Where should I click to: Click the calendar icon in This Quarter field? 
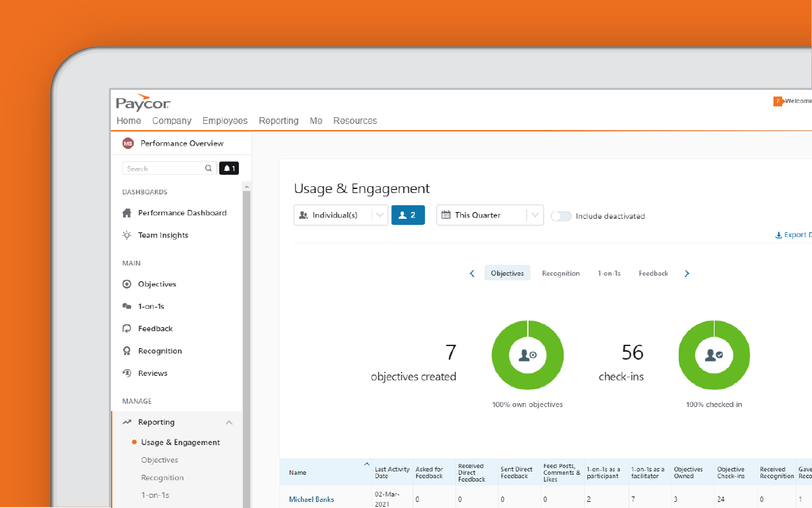pos(446,215)
